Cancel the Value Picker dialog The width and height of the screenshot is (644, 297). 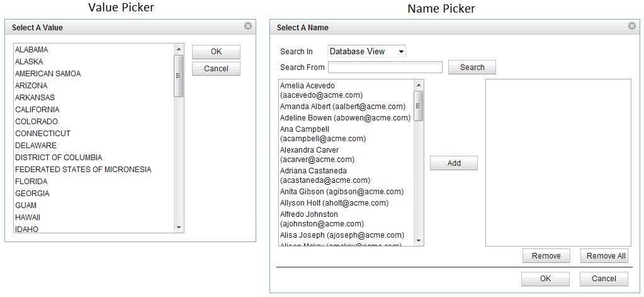216,69
